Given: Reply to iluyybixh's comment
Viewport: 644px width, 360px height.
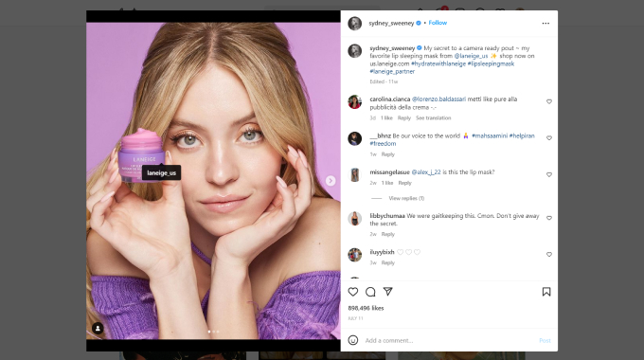Looking at the screenshot, I should point(387,263).
